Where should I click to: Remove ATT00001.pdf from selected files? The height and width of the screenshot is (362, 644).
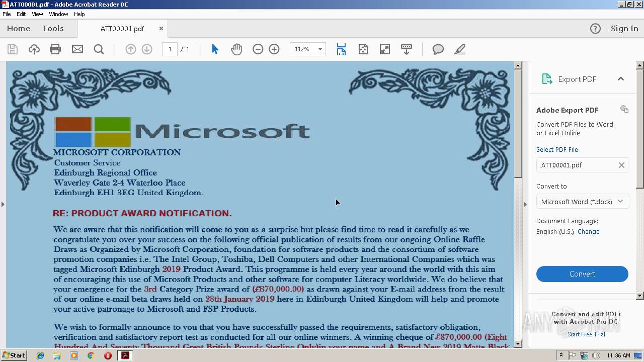(621, 165)
